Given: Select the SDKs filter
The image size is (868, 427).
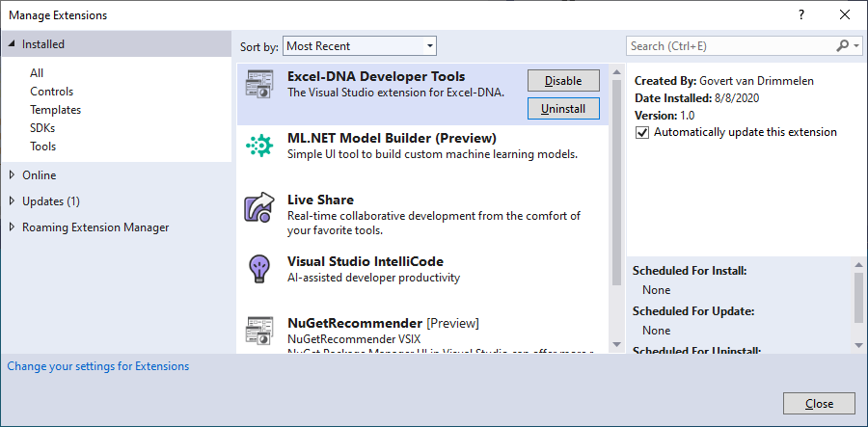Looking at the screenshot, I should click(x=42, y=128).
